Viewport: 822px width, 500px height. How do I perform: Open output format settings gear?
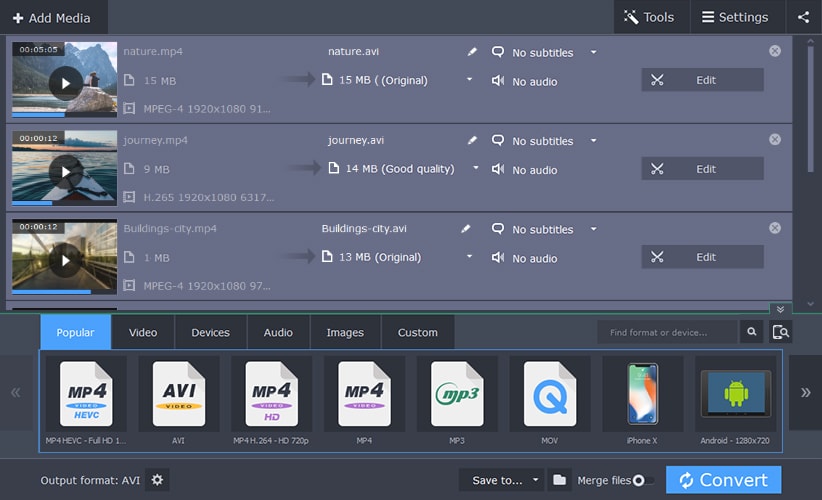point(157,480)
